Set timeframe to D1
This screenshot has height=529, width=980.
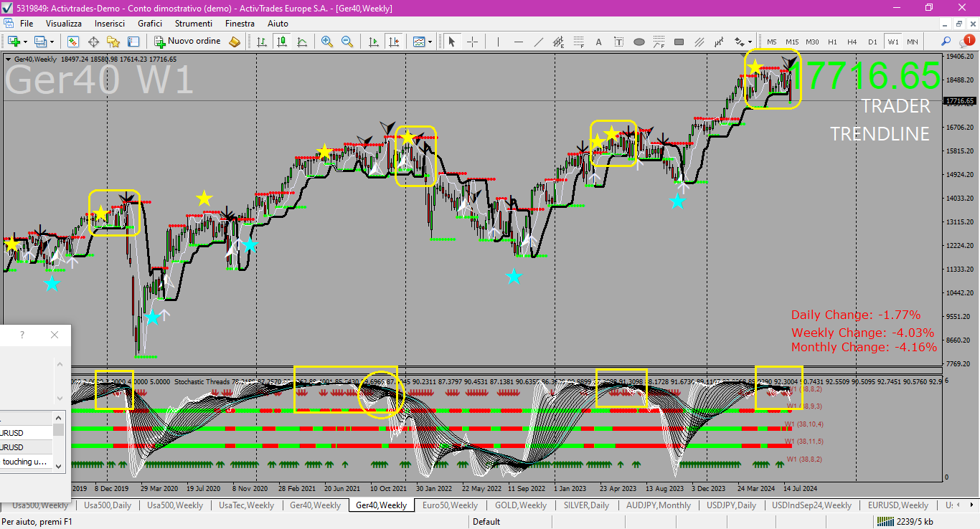[872, 42]
